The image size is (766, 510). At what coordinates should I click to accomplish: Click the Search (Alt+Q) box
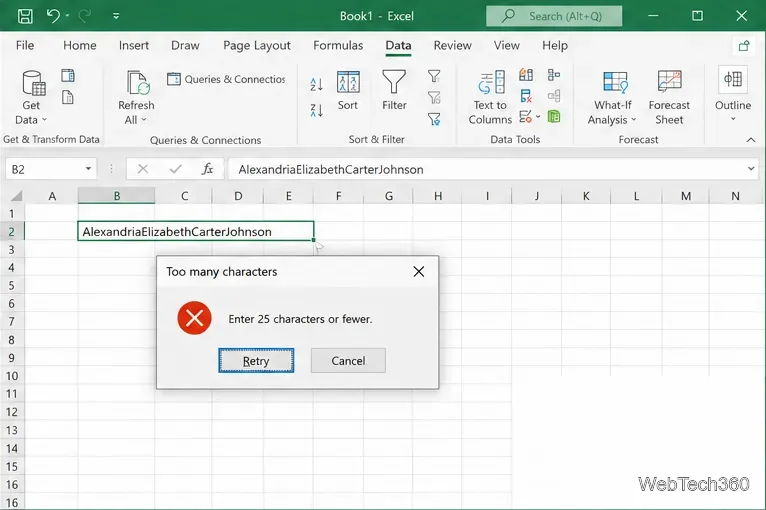pos(554,16)
